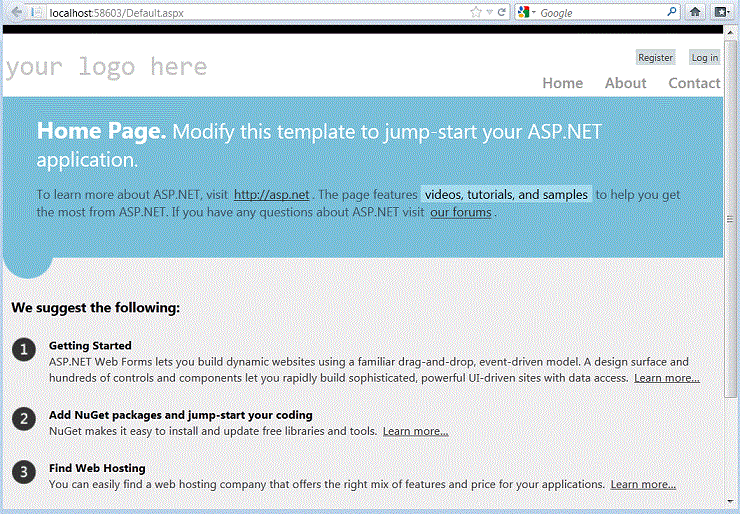Reload the page with the refresh icon
This screenshot has height=514, width=740.
tap(501, 12)
